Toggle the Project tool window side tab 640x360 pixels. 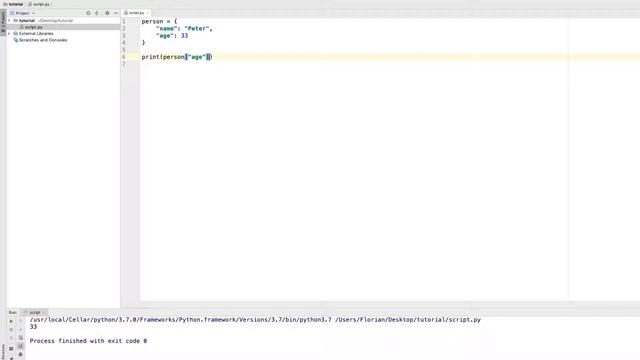click(x=3, y=21)
